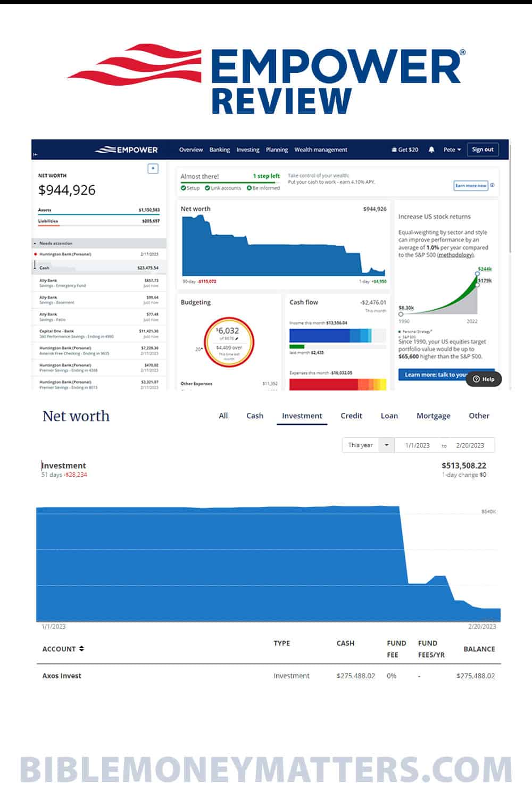Screen dimensions: 532x798
Task: Click the sidebar collapse arrow icon
Action: [x=35, y=154]
